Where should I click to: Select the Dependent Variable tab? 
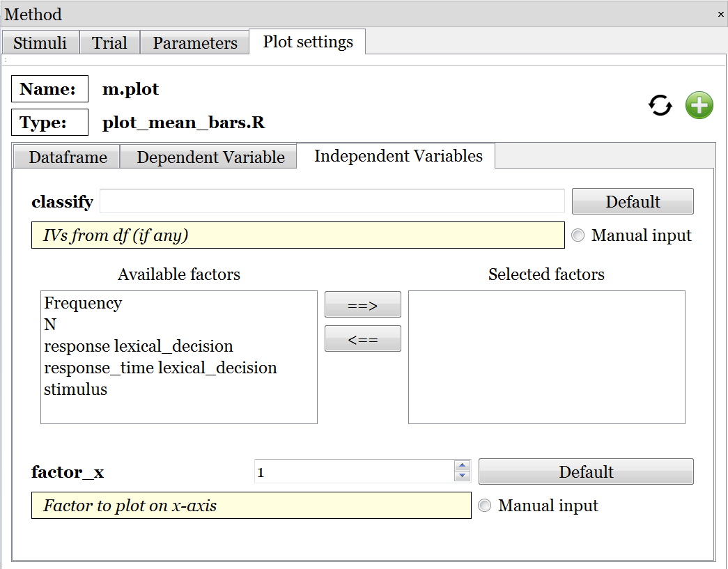[210, 157]
